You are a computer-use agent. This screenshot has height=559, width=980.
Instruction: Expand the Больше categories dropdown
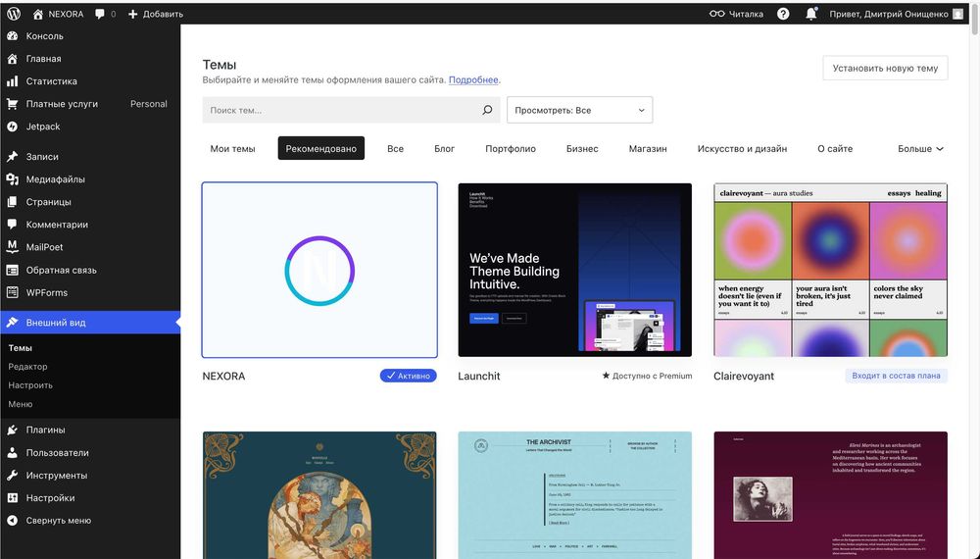point(920,149)
